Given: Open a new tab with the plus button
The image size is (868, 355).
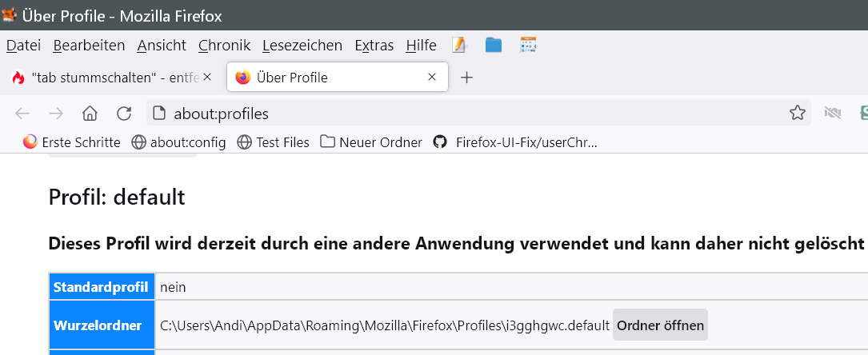Looking at the screenshot, I should (467, 78).
